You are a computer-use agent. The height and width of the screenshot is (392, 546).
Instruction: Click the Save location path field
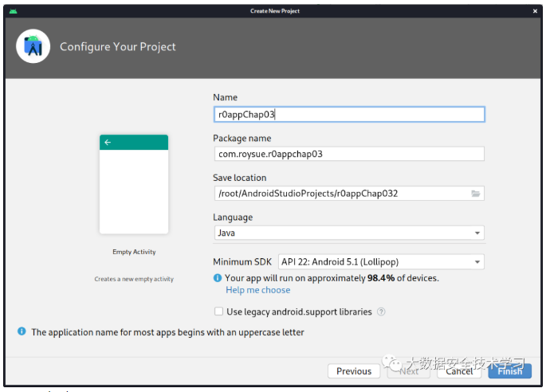341,194
